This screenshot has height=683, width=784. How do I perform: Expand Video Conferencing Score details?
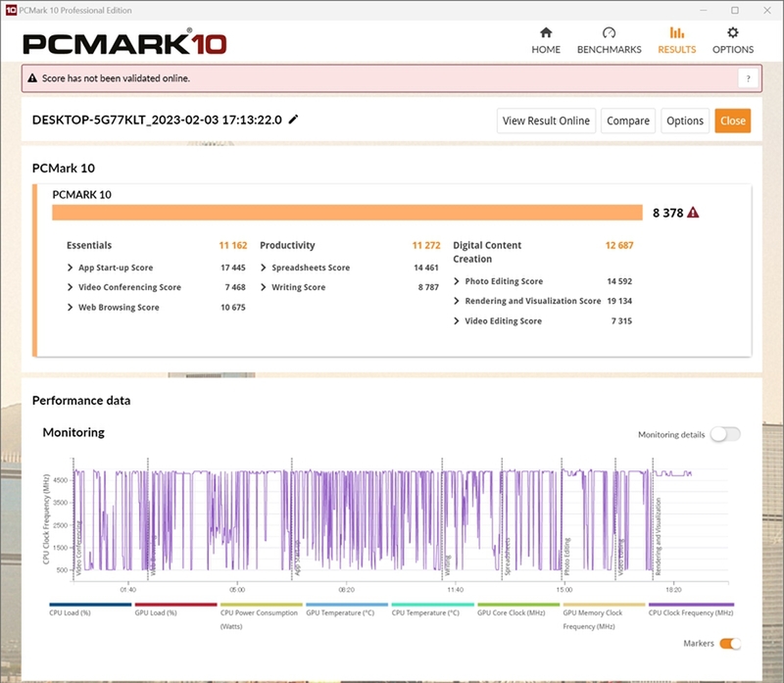(70, 287)
